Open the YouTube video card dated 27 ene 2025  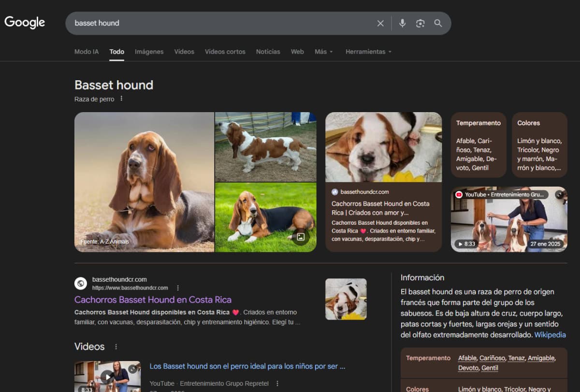click(x=509, y=219)
